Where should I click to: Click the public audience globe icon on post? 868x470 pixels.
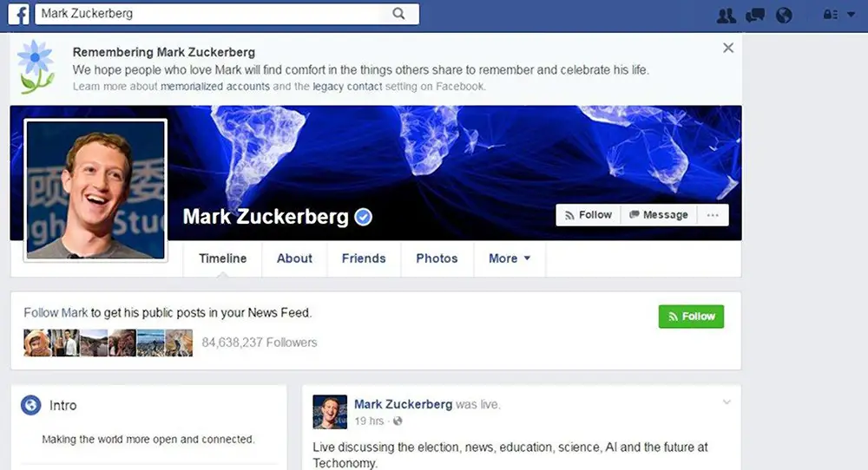[x=398, y=421]
